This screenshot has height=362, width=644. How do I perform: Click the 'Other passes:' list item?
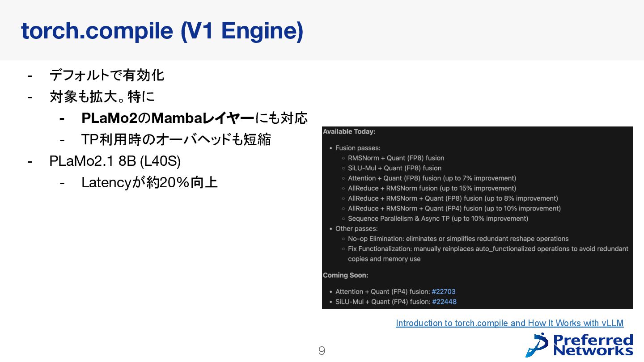coord(356,228)
